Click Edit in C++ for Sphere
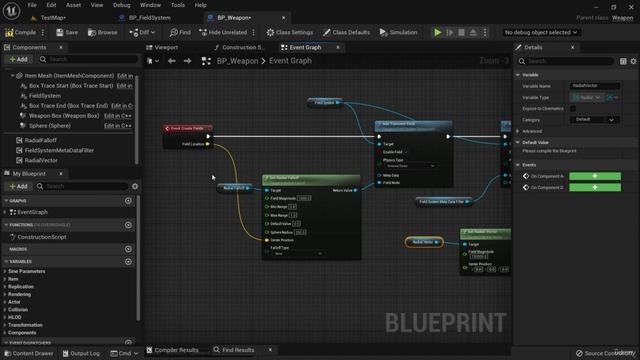 [118, 126]
